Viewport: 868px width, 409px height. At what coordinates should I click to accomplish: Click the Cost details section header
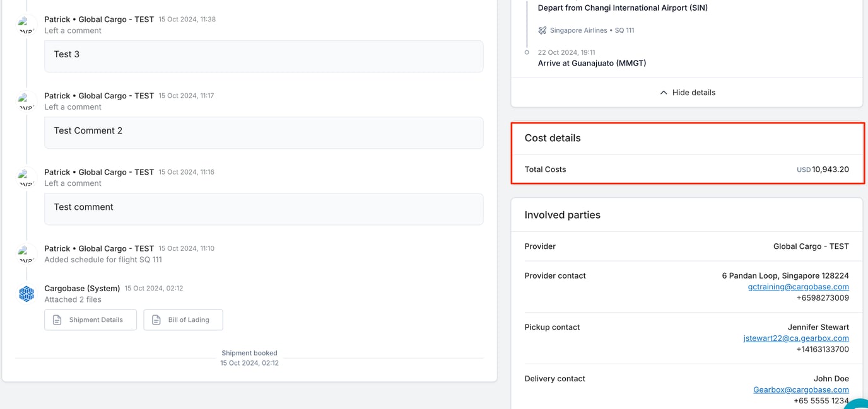[x=553, y=137]
